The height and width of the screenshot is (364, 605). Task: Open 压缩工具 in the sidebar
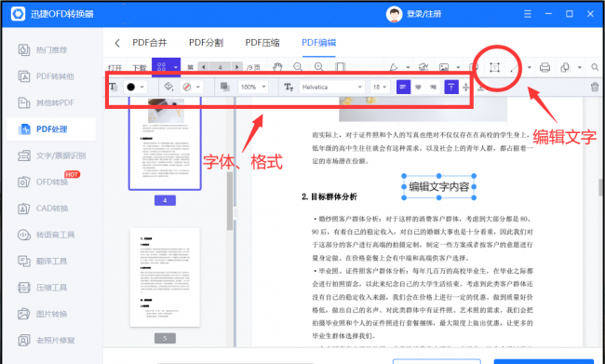[x=51, y=288]
